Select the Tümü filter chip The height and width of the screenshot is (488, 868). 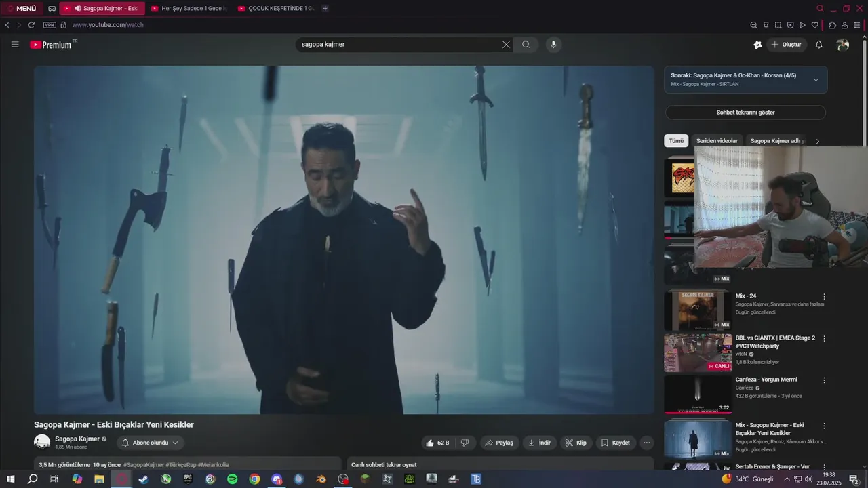click(x=676, y=141)
